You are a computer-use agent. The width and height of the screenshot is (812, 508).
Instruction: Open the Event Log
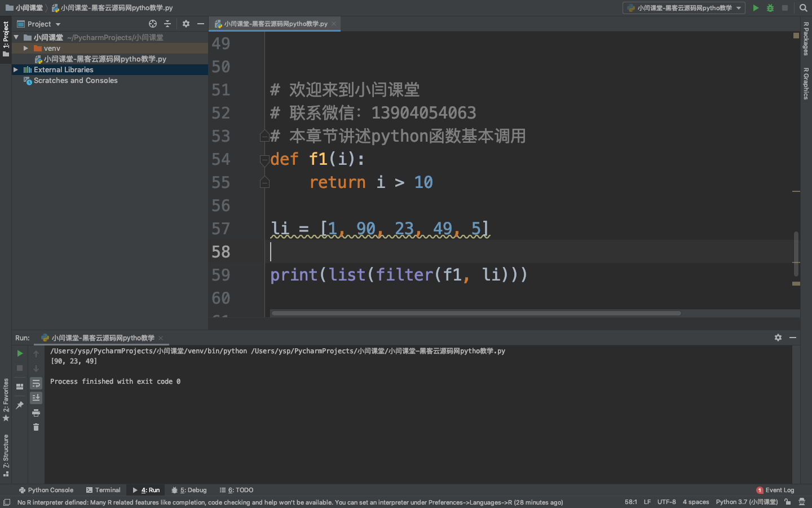(775, 491)
